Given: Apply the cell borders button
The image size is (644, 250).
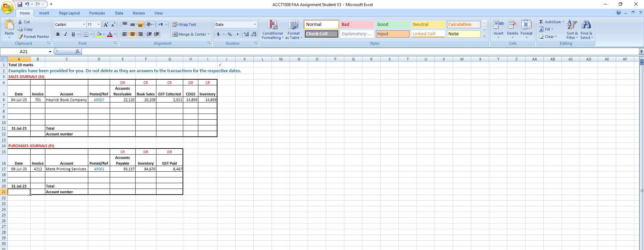Looking at the screenshot, I should pos(86,34).
